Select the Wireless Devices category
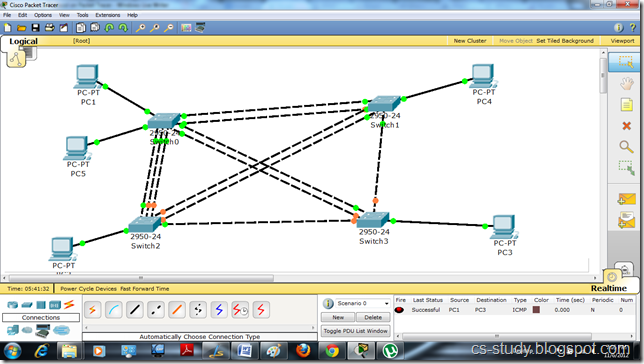 (55, 305)
